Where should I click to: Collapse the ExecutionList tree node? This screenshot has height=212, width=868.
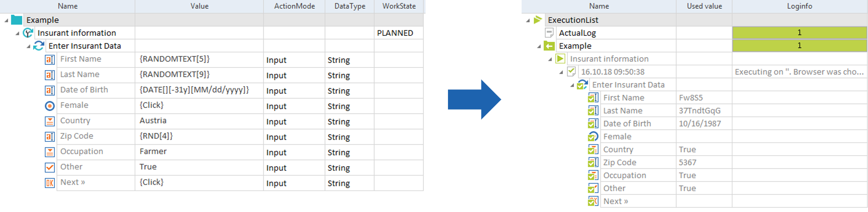click(x=528, y=20)
